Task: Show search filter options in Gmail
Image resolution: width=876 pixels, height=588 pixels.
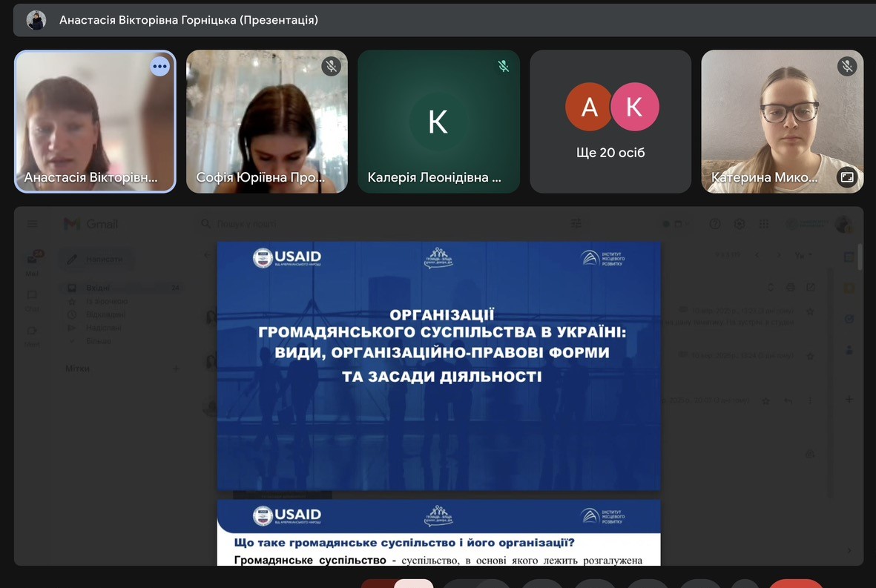Action: [x=576, y=223]
